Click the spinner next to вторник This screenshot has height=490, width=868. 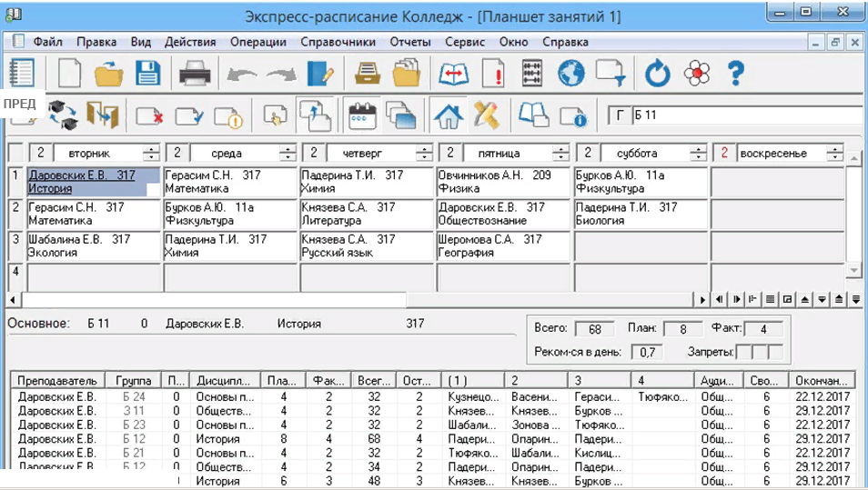(152, 154)
